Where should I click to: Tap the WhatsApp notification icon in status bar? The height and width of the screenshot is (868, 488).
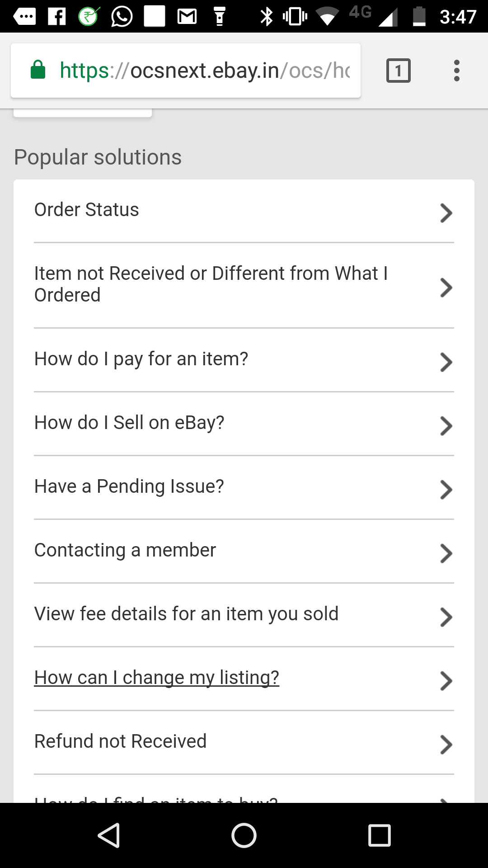pos(122,17)
